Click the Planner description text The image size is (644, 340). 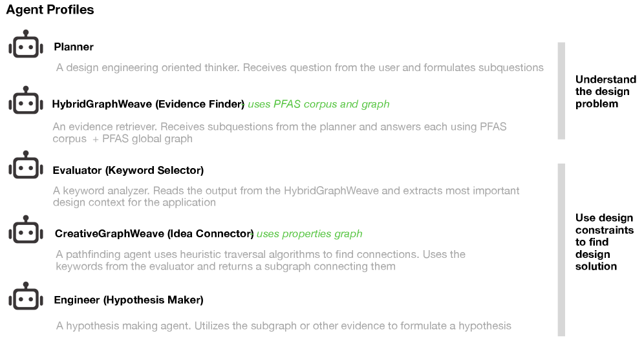[299, 67]
